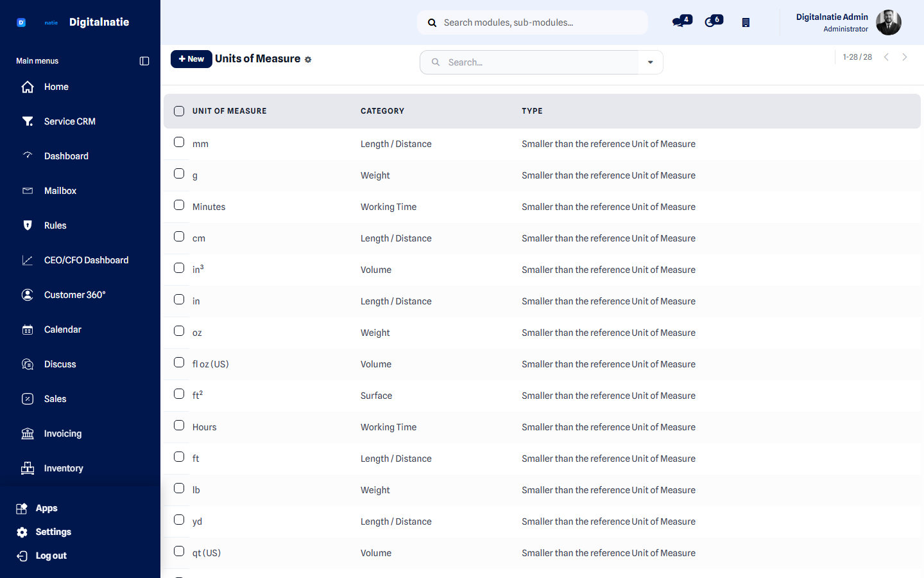Check the mm row checkbox
Image resolution: width=924 pixels, height=578 pixels.
click(179, 142)
